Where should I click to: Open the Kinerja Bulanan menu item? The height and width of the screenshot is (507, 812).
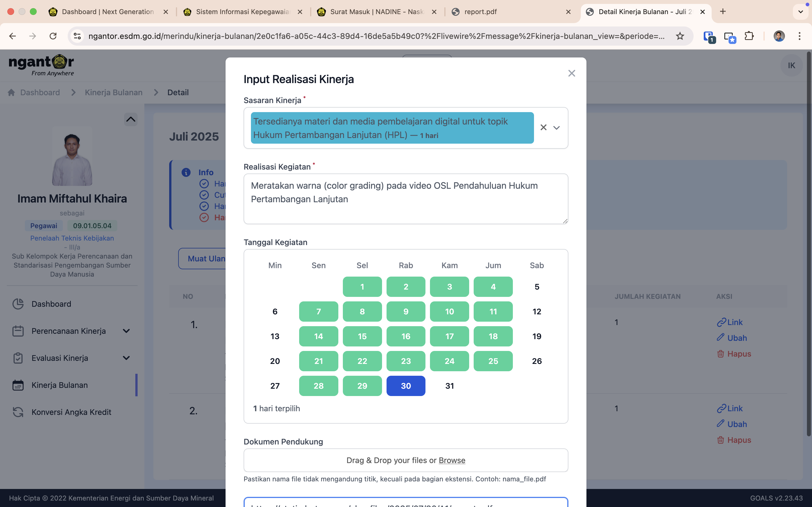[59, 385]
